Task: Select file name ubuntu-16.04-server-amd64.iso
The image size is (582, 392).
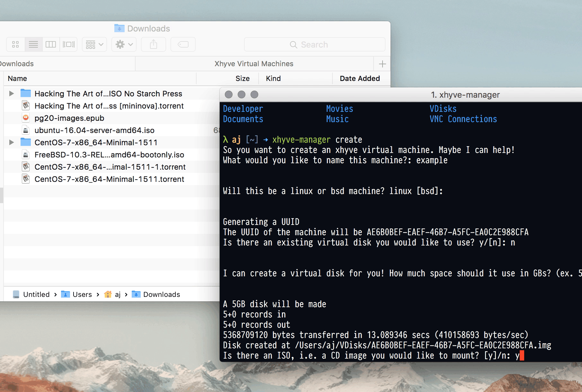Action: coord(94,130)
